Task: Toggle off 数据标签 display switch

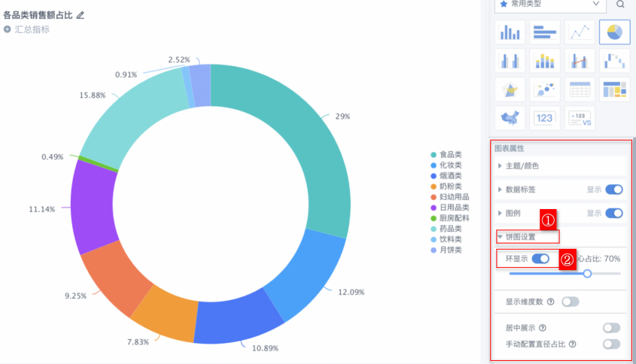Action: click(613, 190)
